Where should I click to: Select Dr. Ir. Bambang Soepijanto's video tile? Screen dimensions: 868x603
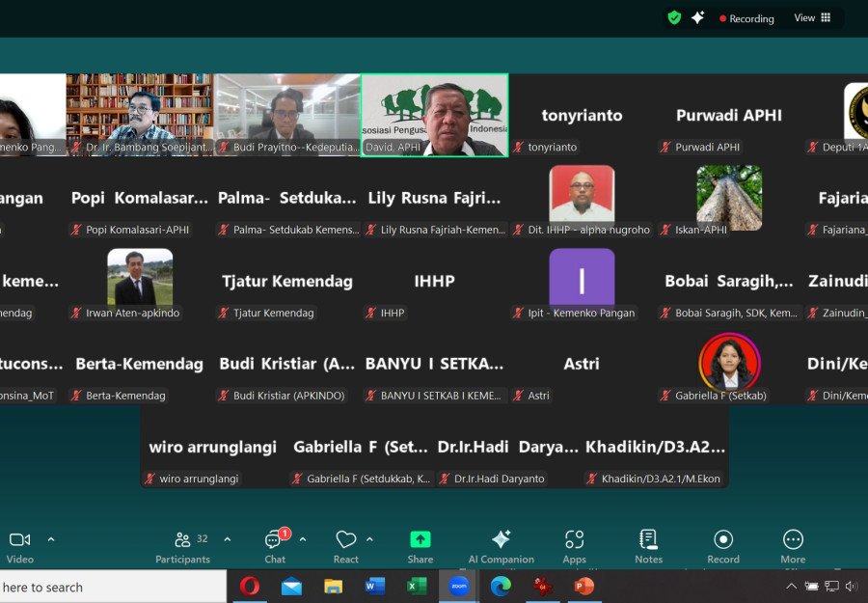(140, 115)
